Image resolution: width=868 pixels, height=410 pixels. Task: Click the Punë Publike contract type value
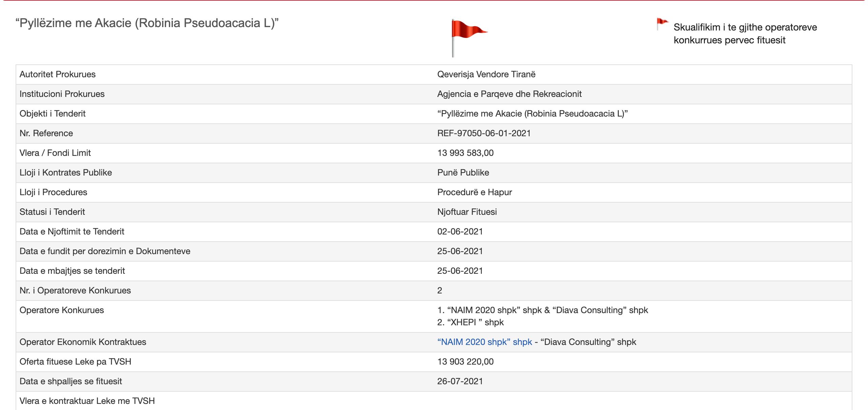point(463,172)
